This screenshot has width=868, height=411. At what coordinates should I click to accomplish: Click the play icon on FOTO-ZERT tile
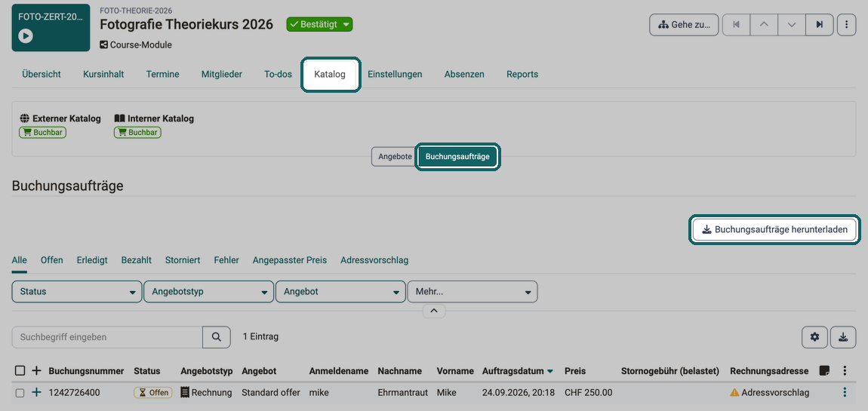coord(26,36)
